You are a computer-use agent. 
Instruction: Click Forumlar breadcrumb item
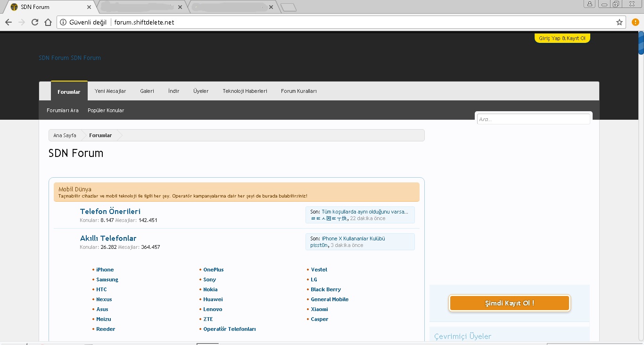pyautogui.click(x=100, y=135)
